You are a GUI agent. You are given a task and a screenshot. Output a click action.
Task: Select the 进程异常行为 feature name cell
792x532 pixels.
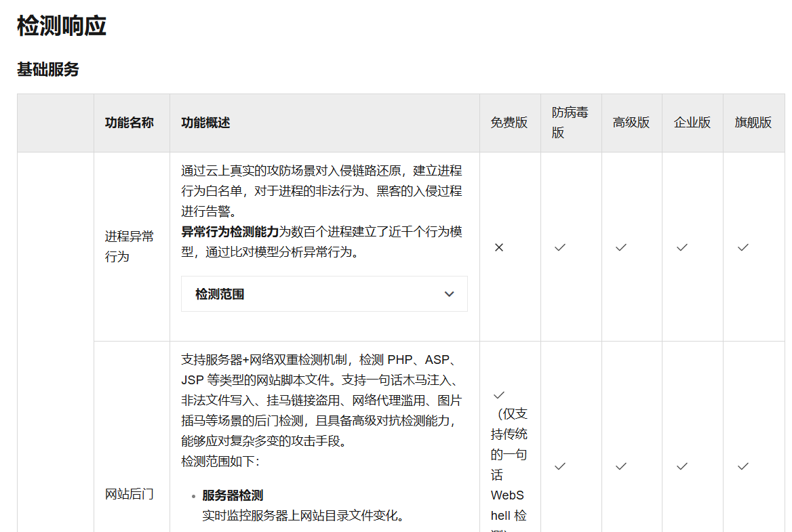[x=130, y=246]
